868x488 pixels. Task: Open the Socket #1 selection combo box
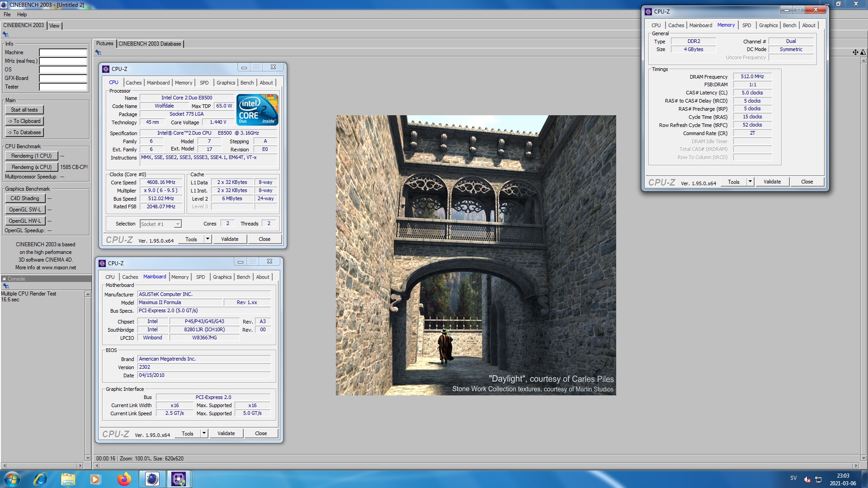click(160, 224)
